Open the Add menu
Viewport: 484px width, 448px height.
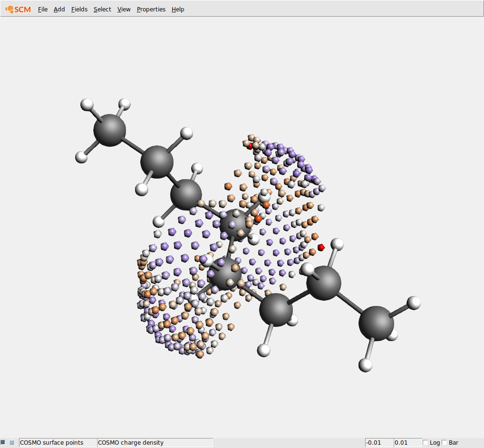point(59,9)
